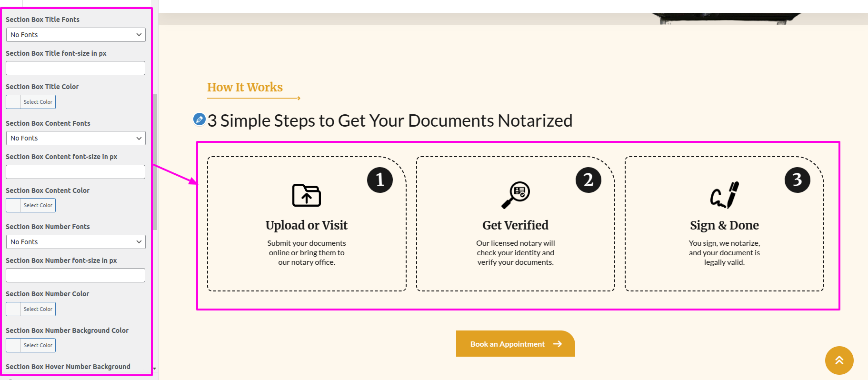
Task: Click the How It Works heading
Action: coord(245,87)
